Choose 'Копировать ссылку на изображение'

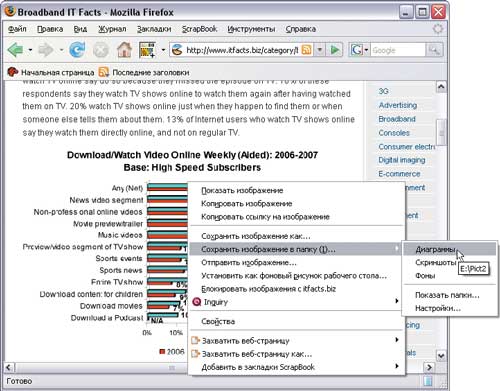tap(297, 217)
